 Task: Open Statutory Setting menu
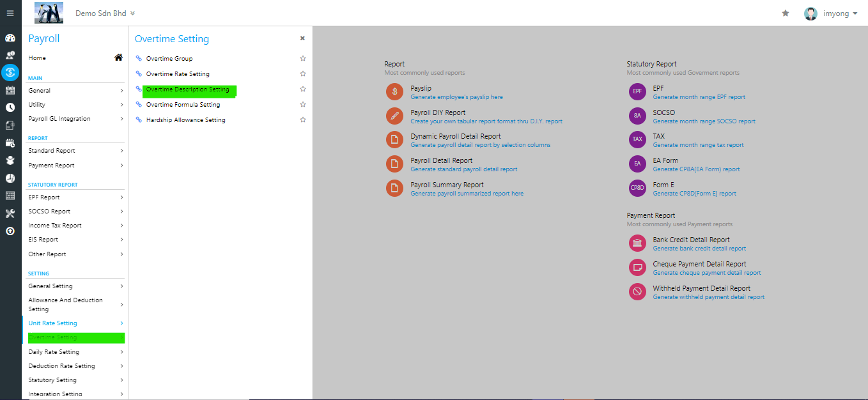point(75,380)
